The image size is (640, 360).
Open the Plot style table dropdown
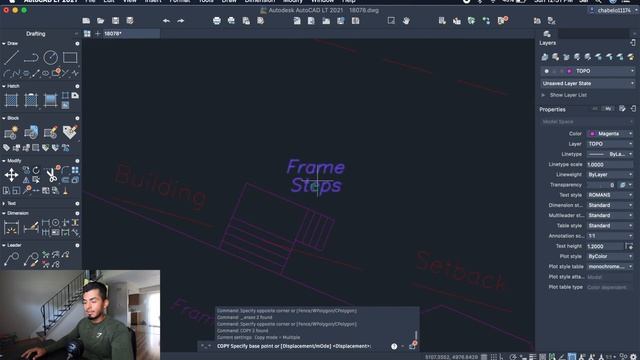[610, 267]
